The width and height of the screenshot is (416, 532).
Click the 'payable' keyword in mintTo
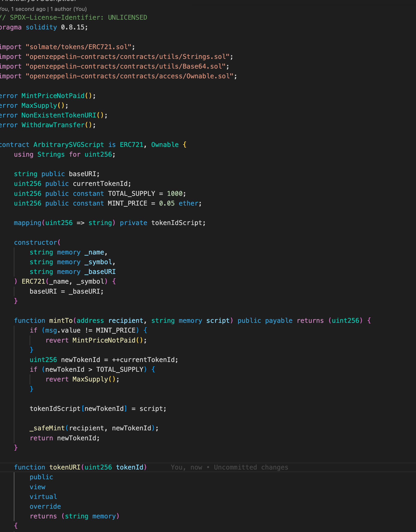279,321
